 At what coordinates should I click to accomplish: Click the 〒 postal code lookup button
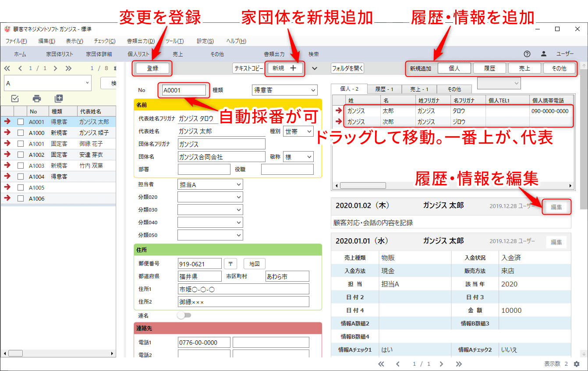tap(230, 264)
